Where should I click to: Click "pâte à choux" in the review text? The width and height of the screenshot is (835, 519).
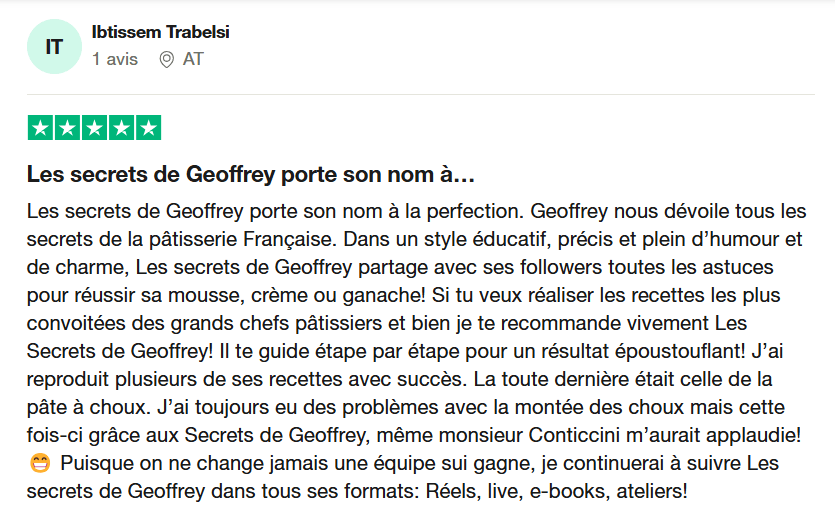click(x=86, y=408)
